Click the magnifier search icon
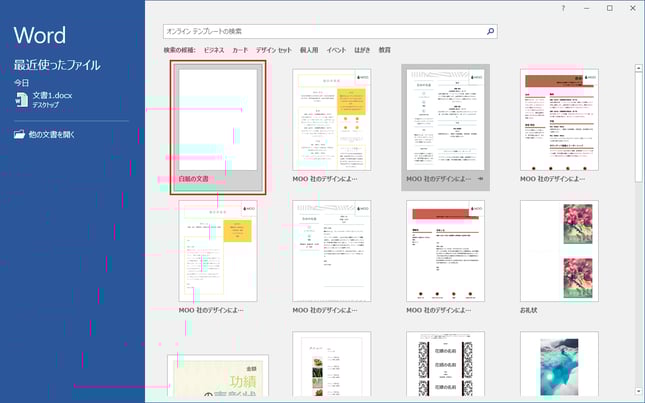 click(x=490, y=31)
